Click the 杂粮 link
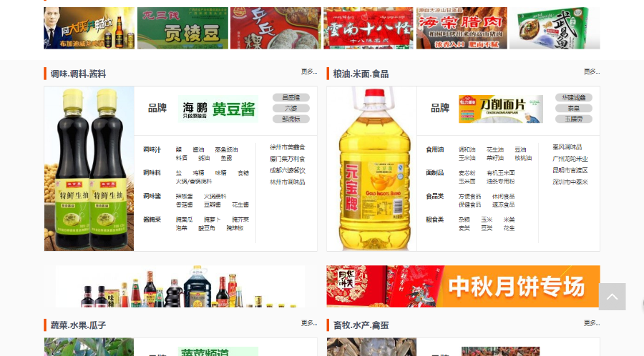 point(464,220)
